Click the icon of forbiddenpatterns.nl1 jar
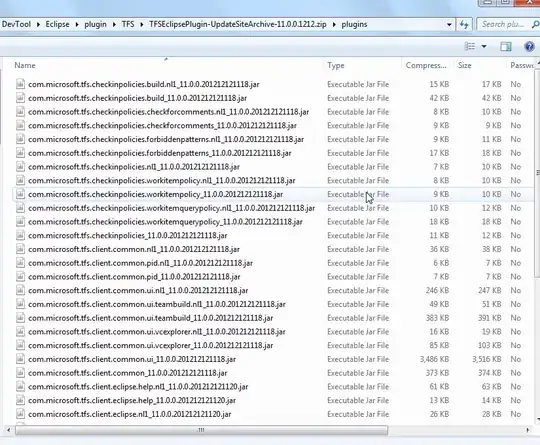540x445 pixels. pyautogui.click(x=20, y=139)
